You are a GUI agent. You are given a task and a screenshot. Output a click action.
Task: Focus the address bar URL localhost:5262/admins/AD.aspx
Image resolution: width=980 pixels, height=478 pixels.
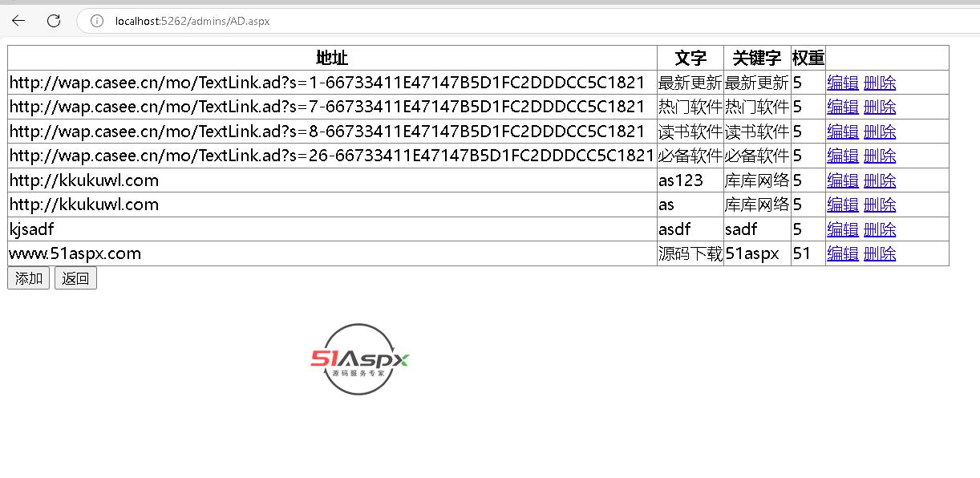(x=192, y=22)
